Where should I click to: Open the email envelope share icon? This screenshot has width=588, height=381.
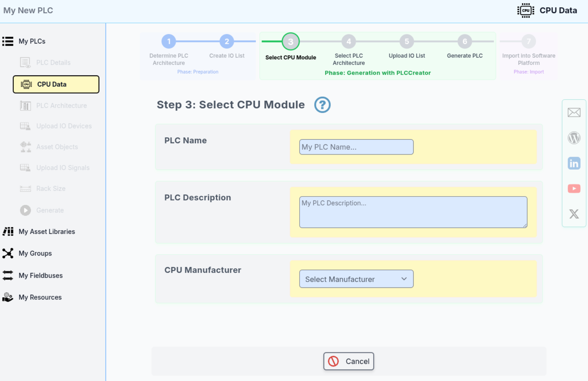(574, 113)
